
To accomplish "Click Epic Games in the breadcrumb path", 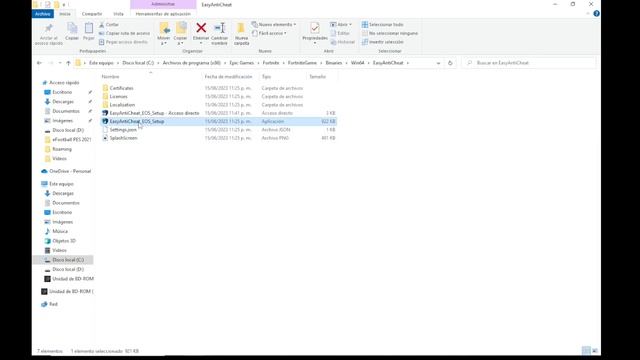I will coord(241,63).
